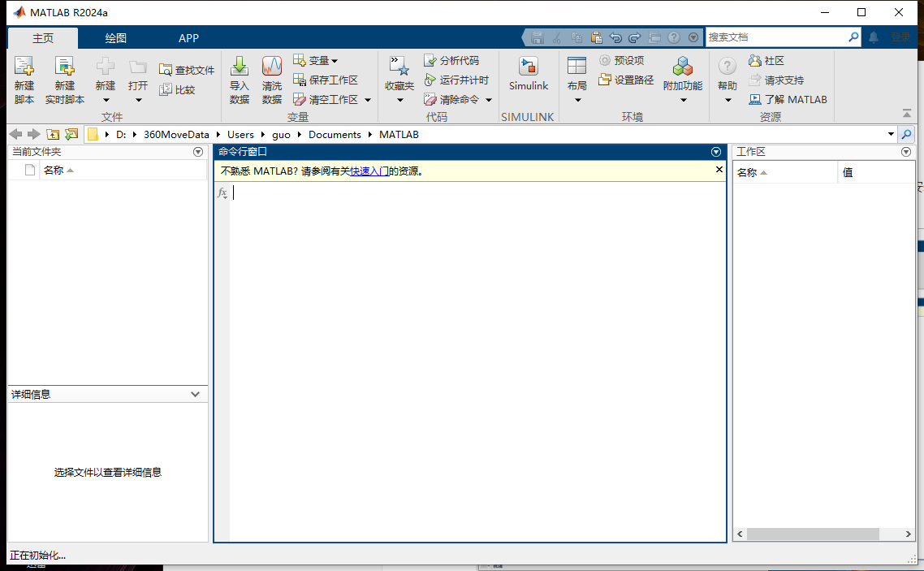Click 清除命令 (Clear Commands)
The image size is (924, 571).
[451, 100]
